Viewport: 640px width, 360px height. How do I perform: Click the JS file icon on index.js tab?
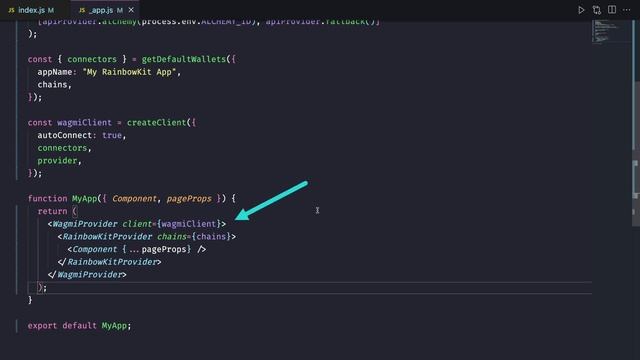[11, 10]
